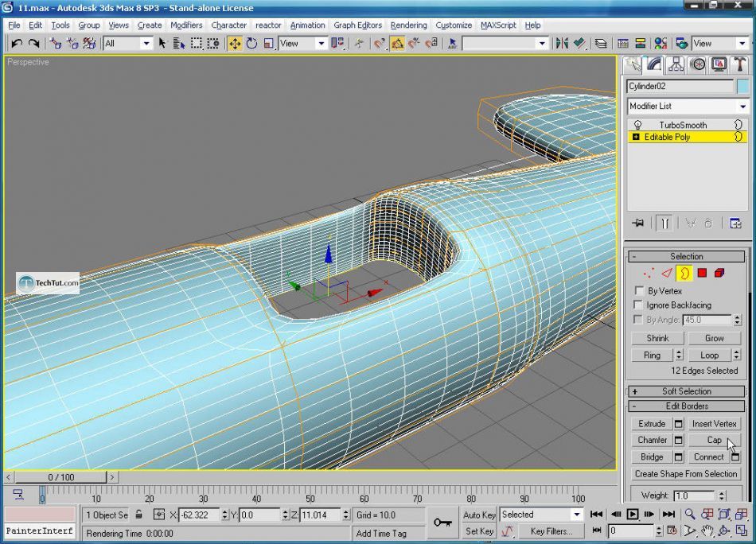
Task: Switch to the Select and Rotate tool
Action: [251, 44]
